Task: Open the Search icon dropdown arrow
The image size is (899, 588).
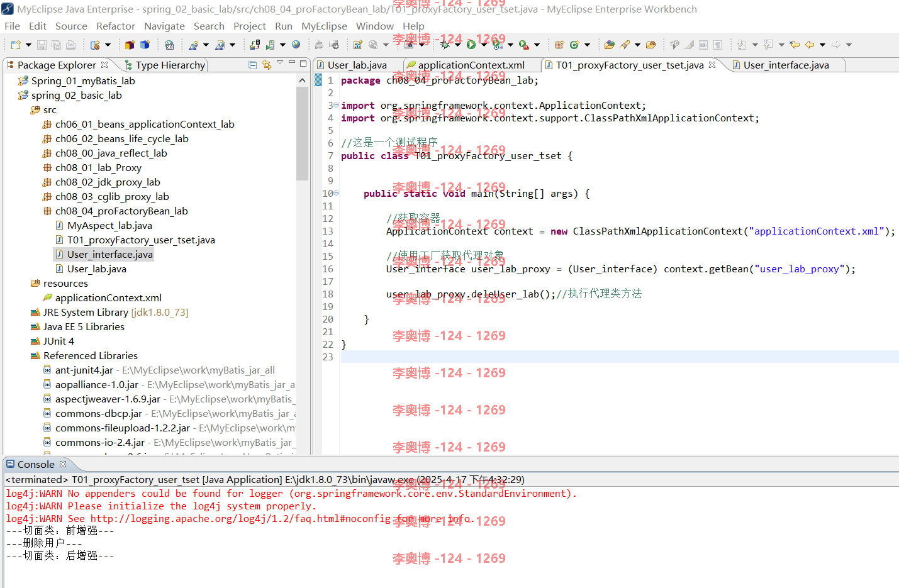Action: [x=637, y=45]
